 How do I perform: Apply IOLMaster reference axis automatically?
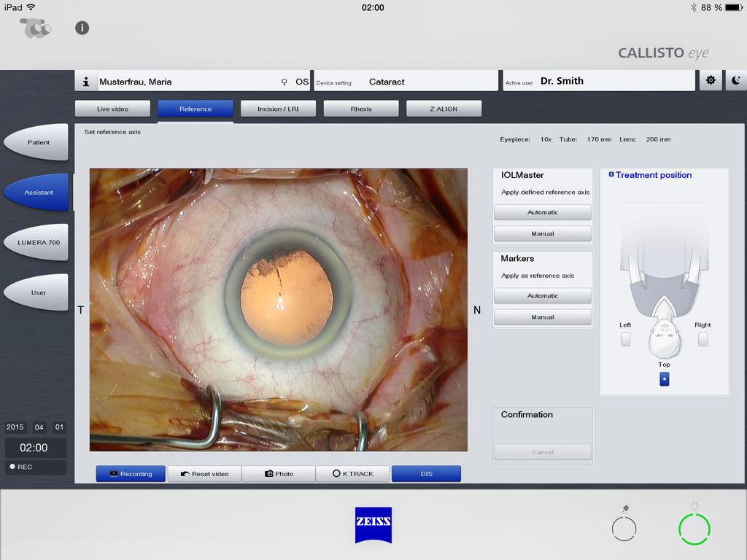(542, 212)
